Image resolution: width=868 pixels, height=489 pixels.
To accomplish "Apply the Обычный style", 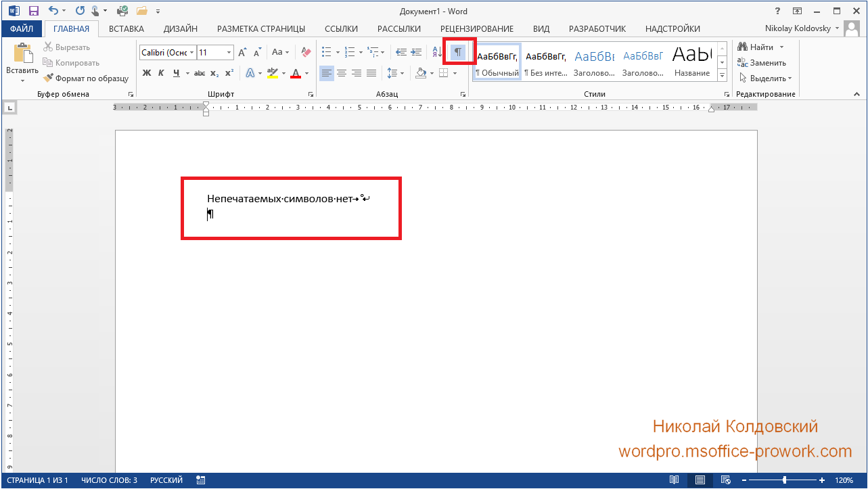I will [497, 62].
